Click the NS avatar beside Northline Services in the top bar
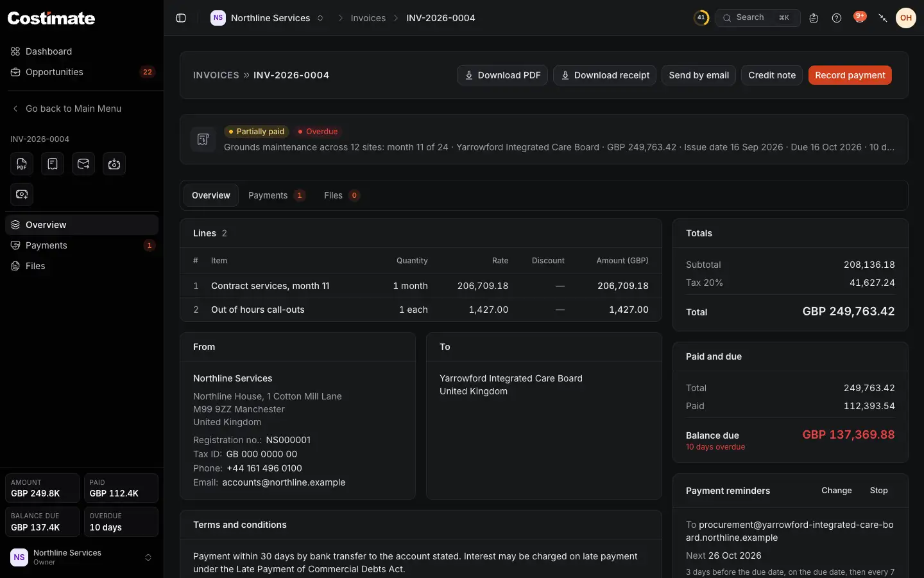Viewport: 924px width, 578px height. point(218,18)
